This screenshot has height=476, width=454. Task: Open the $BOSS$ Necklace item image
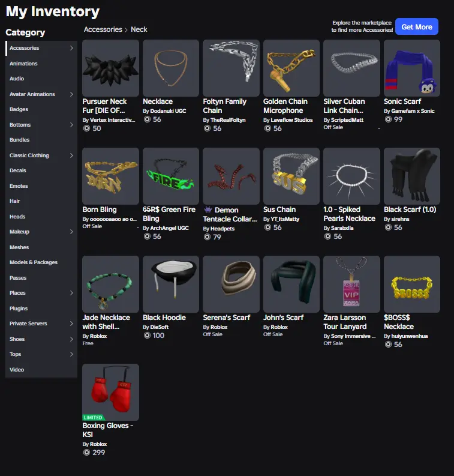[411, 284]
